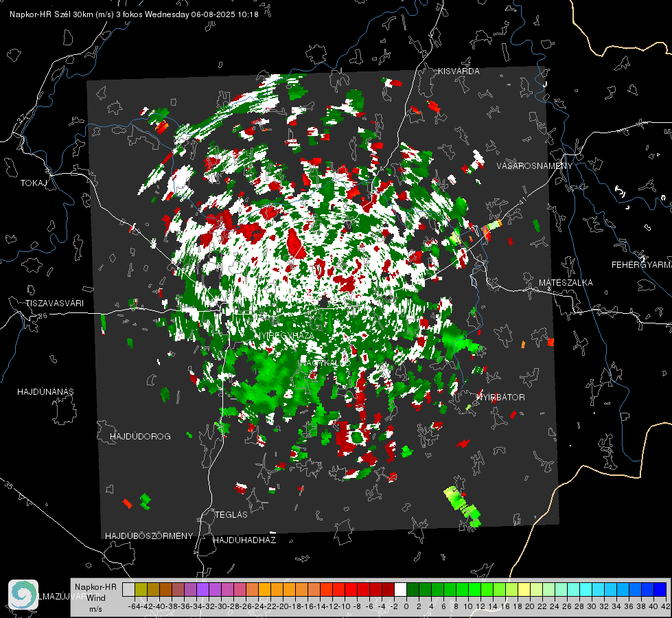Screen dimensions: 672x618
Task: Click the FEHÉRGYARMAT label at the right edge
Action: [x=641, y=265]
